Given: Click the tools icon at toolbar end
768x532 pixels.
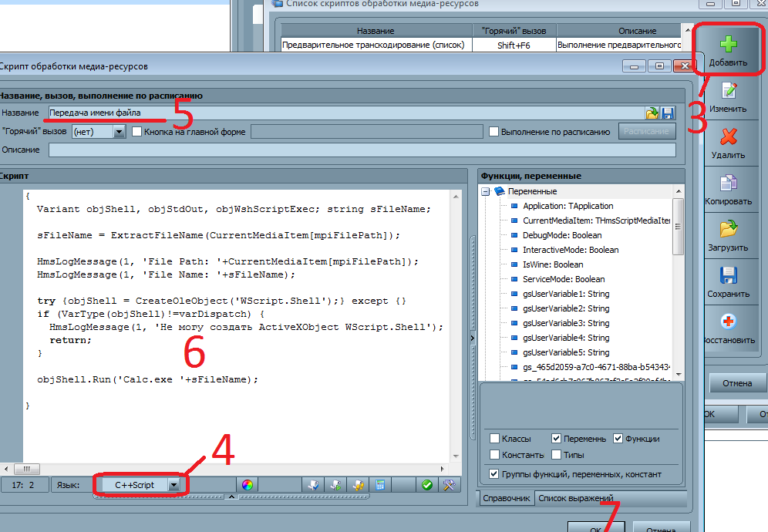Looking at the screenshot, I should (450, 485).
